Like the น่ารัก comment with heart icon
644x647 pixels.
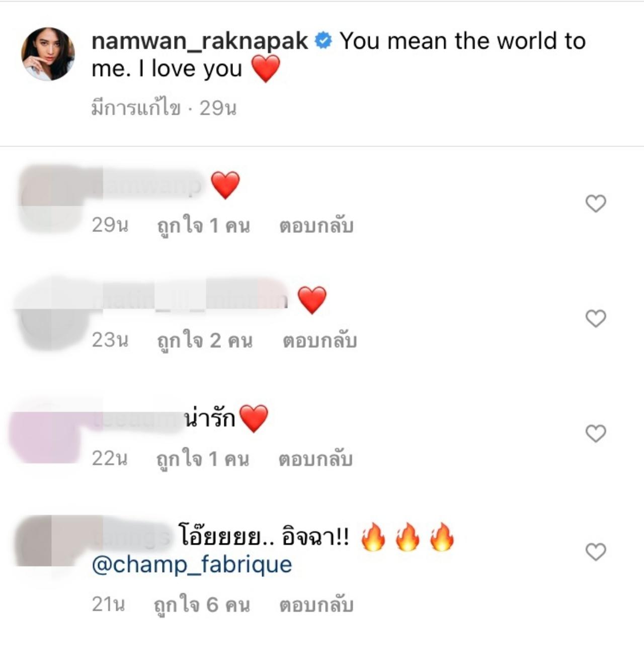click(596, 433)
